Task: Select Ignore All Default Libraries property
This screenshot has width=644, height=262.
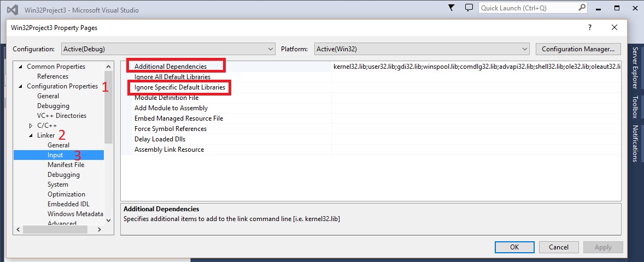Action: click(173, 76)
